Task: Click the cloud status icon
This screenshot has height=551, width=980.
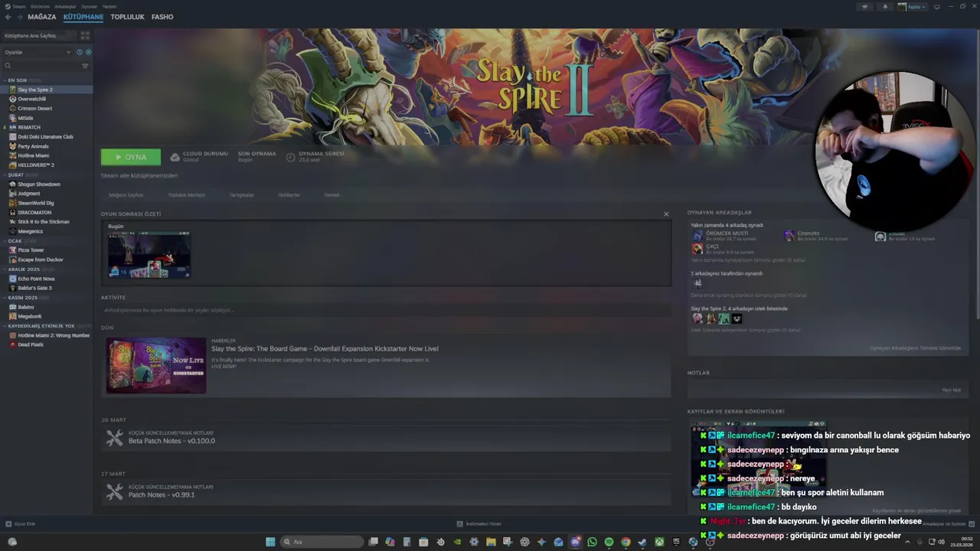Action: [x=175, y=157]
